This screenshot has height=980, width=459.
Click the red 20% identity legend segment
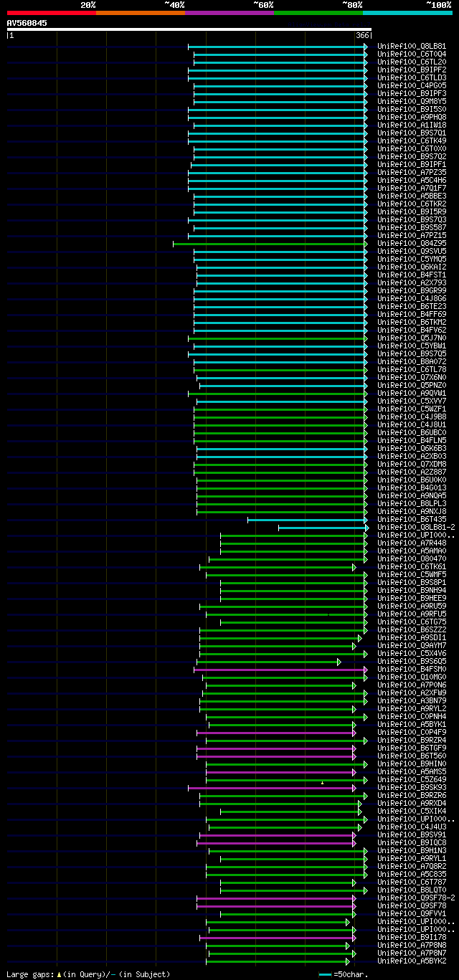52,13
